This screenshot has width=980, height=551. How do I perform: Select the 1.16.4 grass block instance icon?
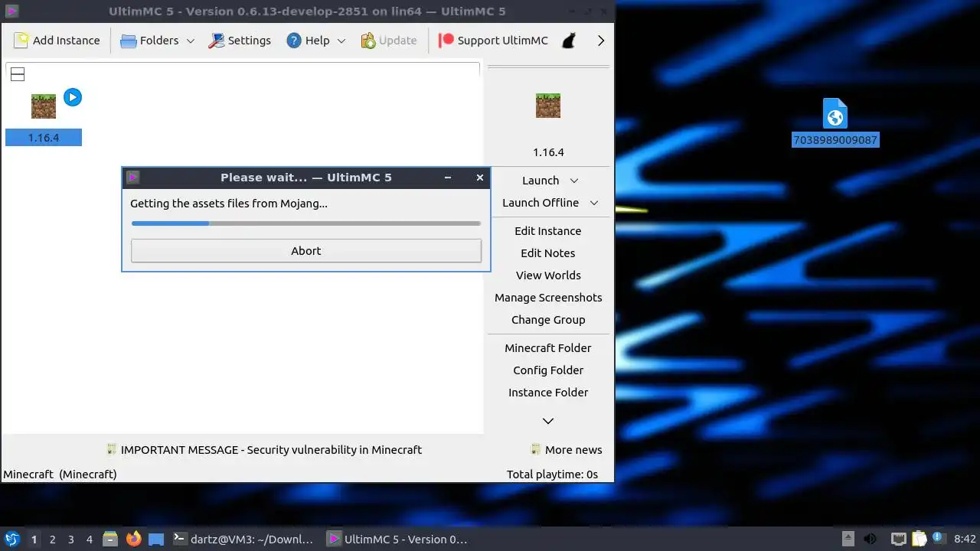[44, 106]
